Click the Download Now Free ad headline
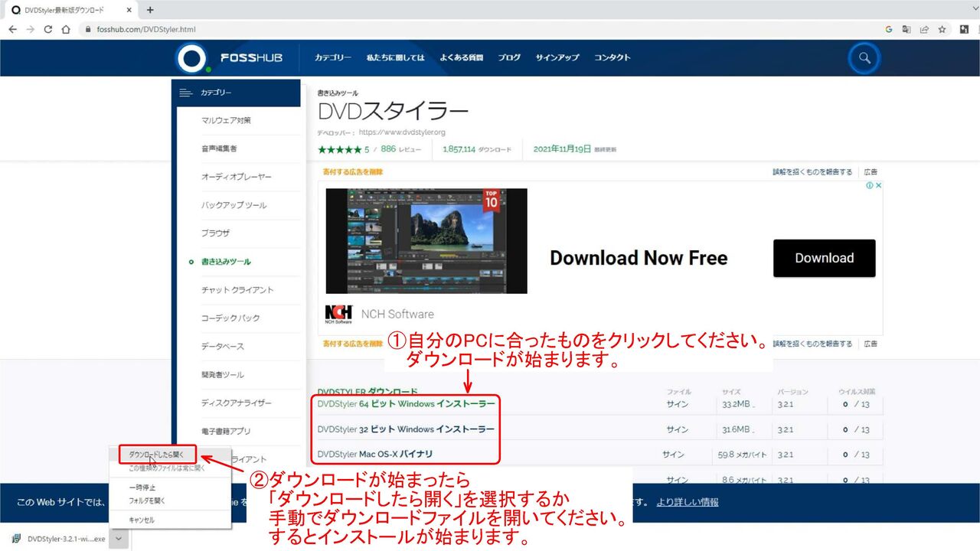This screenshot has width=980, height=551. tap(639, 258)
